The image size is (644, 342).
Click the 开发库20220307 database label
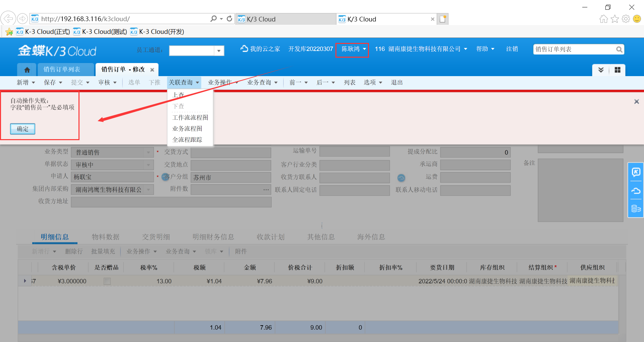pos(311,49)
